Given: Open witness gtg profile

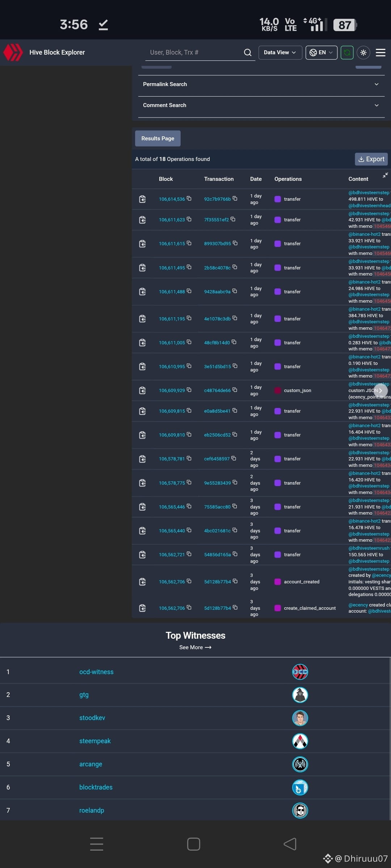Looking at the screenshot, I should [84, 695].
